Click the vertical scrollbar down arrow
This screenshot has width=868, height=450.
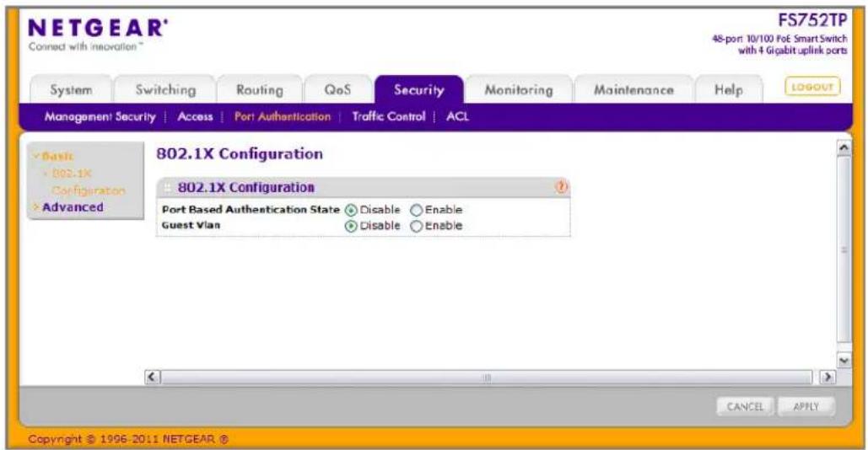click(x=844, y=361)
